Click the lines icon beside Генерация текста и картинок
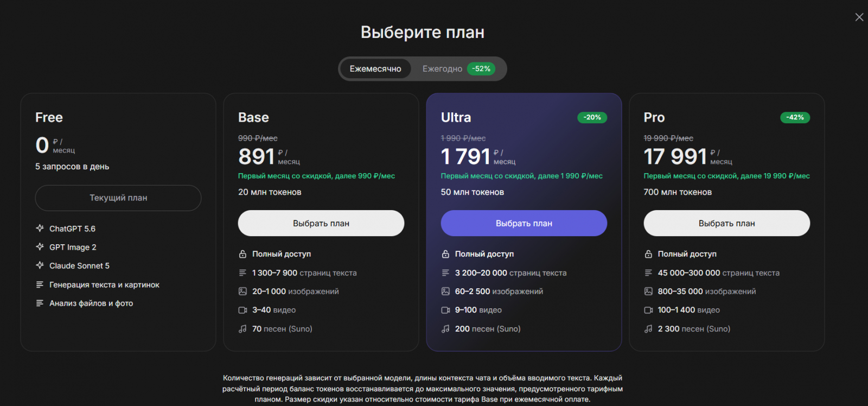The image size is (868, 406). click(x=40, y=284)
